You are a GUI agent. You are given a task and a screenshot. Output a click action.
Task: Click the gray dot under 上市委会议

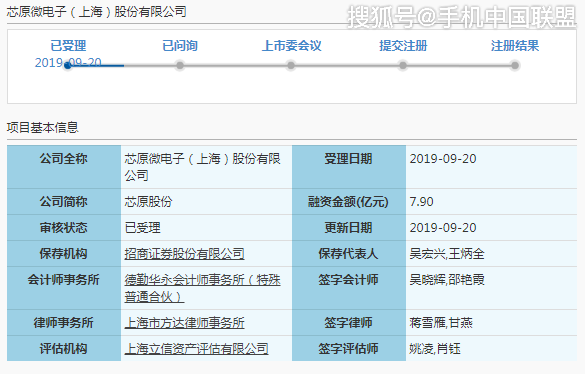(x=291, y=66)
